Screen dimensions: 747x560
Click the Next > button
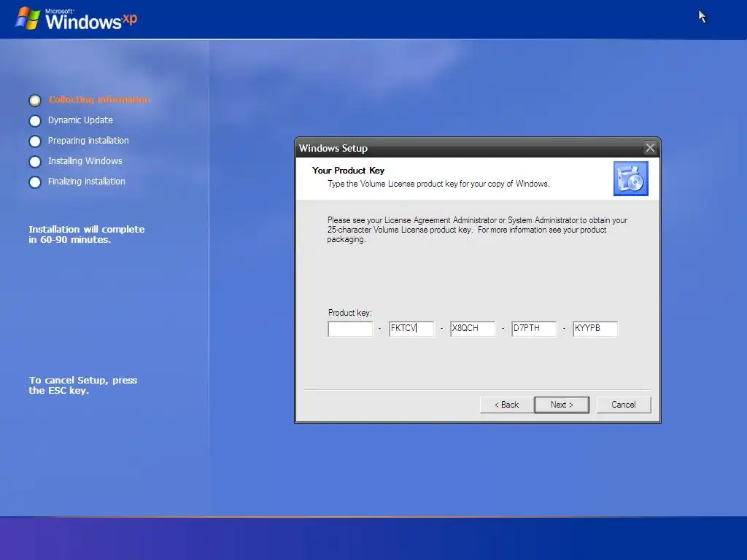coord(562,405)
